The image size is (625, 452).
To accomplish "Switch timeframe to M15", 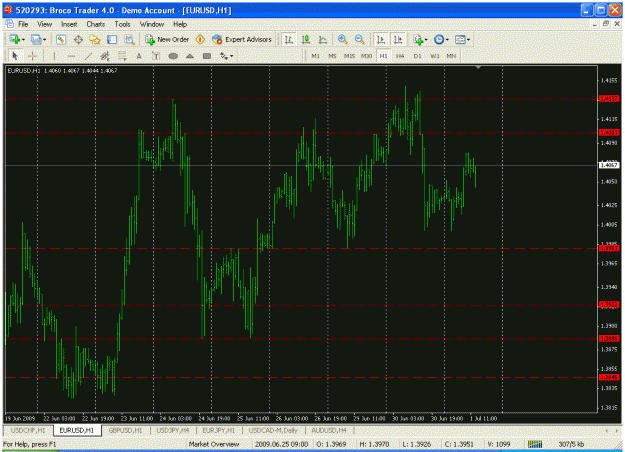I will click(x=349, y=56).
